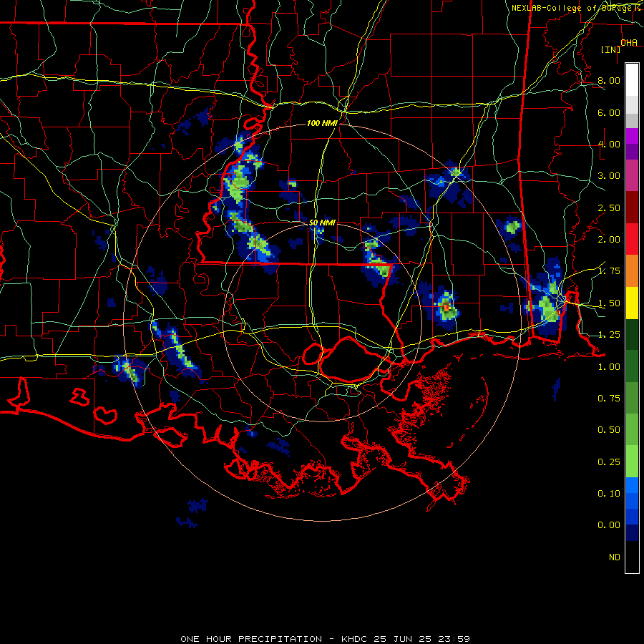Select the black ND swatch in the legend
644x644 pixels.
point(632,557)
